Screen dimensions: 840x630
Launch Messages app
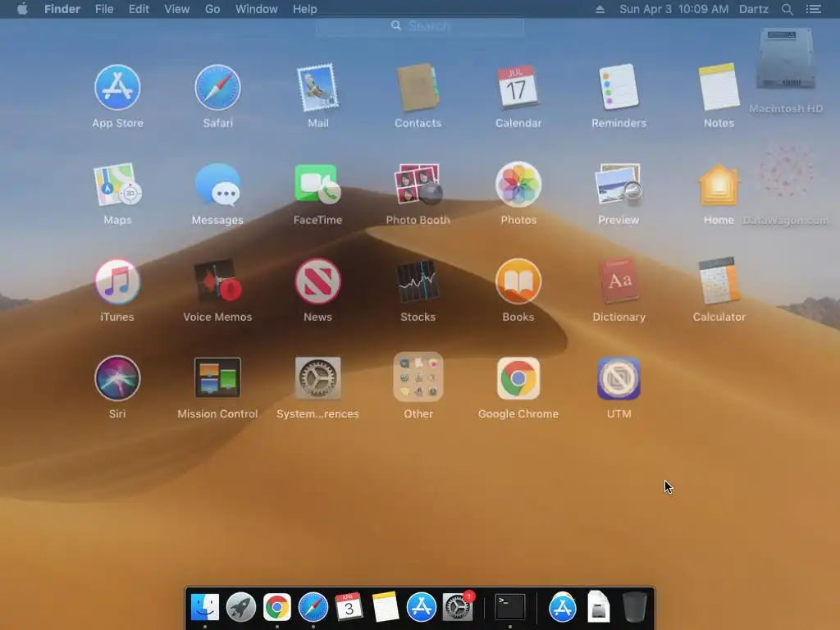tap(217, 185)
